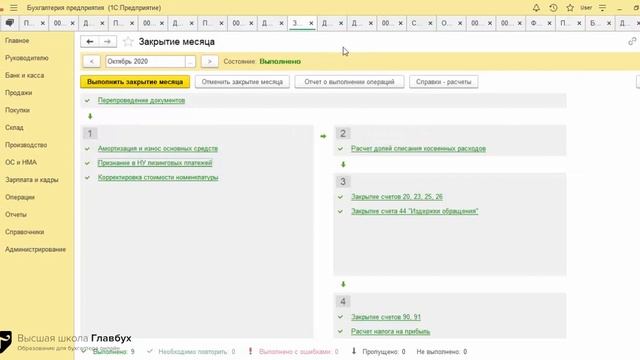Open Корректировка стоимости номенклатуры link
This screenshot has width=640, height=360.
coord(158,178)
